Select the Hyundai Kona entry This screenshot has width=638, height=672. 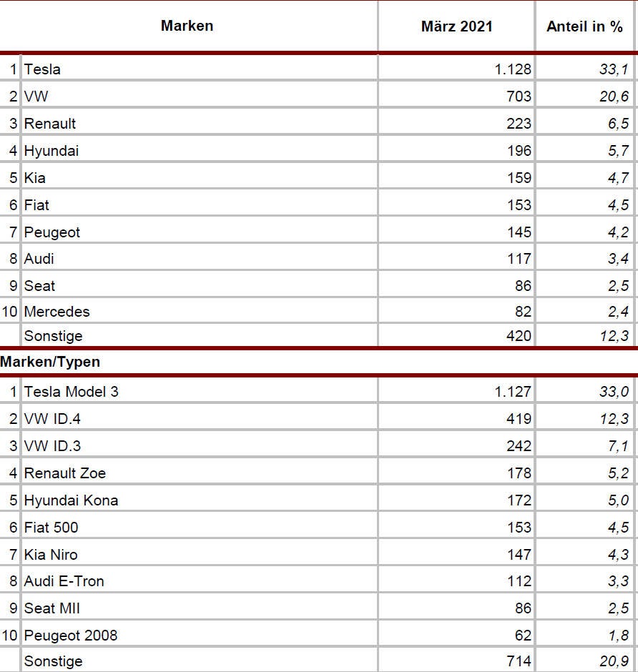click(71, 500)
